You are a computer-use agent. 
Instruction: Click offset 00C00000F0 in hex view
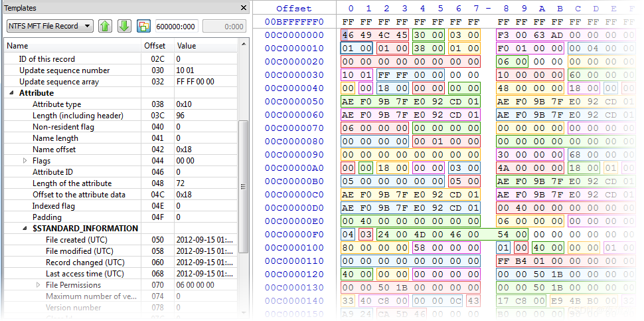294,235
